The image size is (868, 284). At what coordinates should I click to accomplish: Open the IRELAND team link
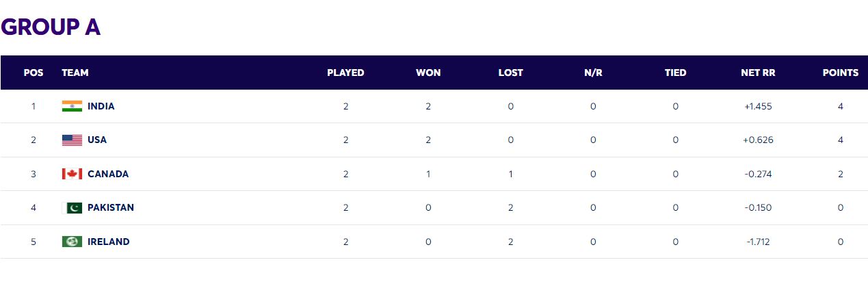tap(109, 242)
